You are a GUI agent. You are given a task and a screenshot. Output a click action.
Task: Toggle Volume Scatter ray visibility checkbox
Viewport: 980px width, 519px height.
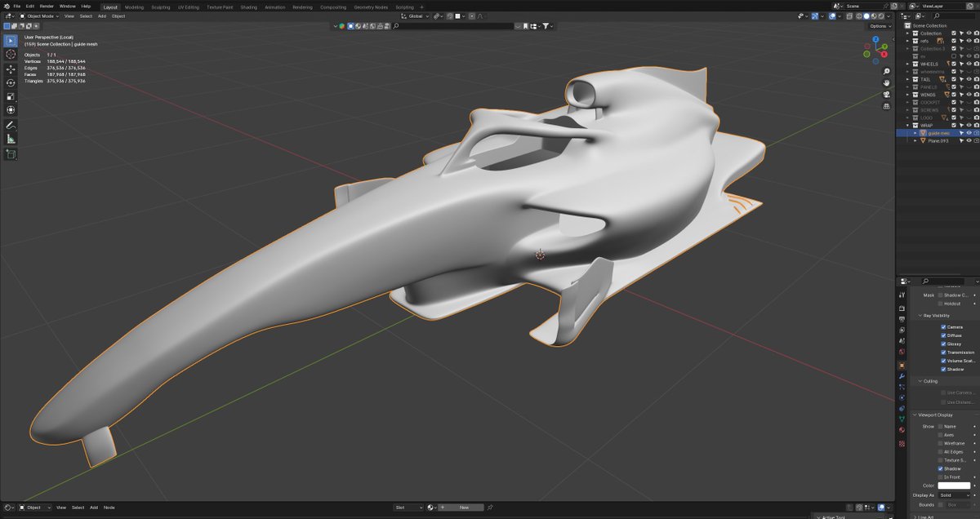pyautogui.click(x=943, y=361)
